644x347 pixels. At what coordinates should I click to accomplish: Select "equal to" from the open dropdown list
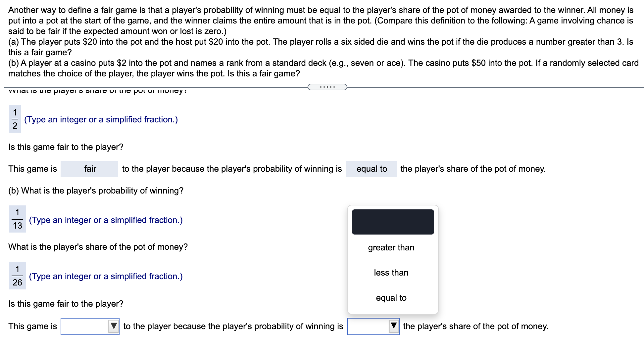pos(391,297)
